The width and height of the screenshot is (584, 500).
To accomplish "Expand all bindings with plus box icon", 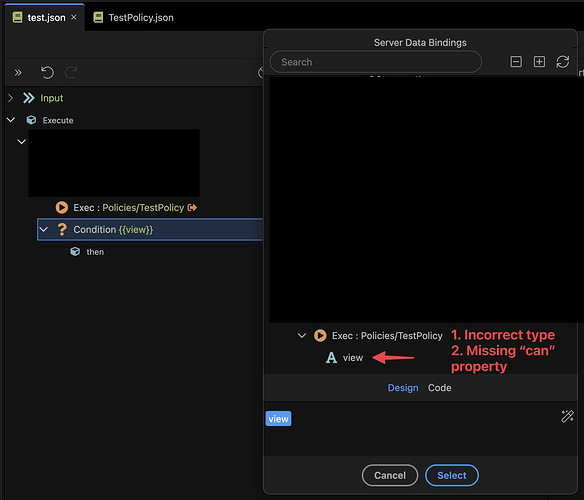I will [539, 61].
